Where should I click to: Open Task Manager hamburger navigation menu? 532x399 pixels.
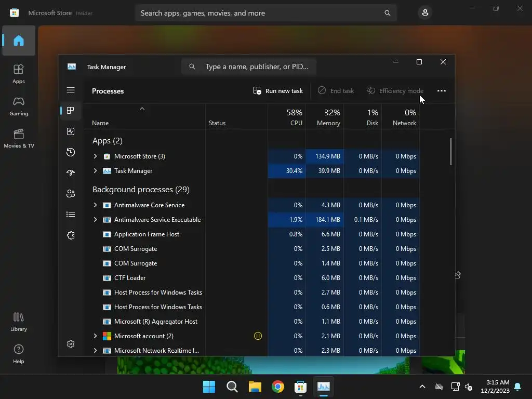pos(71,90)
